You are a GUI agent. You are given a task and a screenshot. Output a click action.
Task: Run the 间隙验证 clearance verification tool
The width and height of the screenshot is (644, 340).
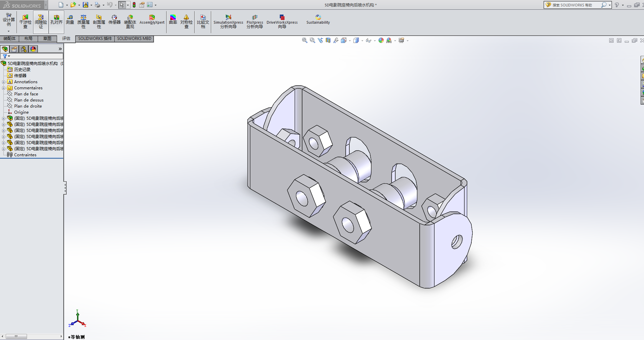click(x=41, y=22)
